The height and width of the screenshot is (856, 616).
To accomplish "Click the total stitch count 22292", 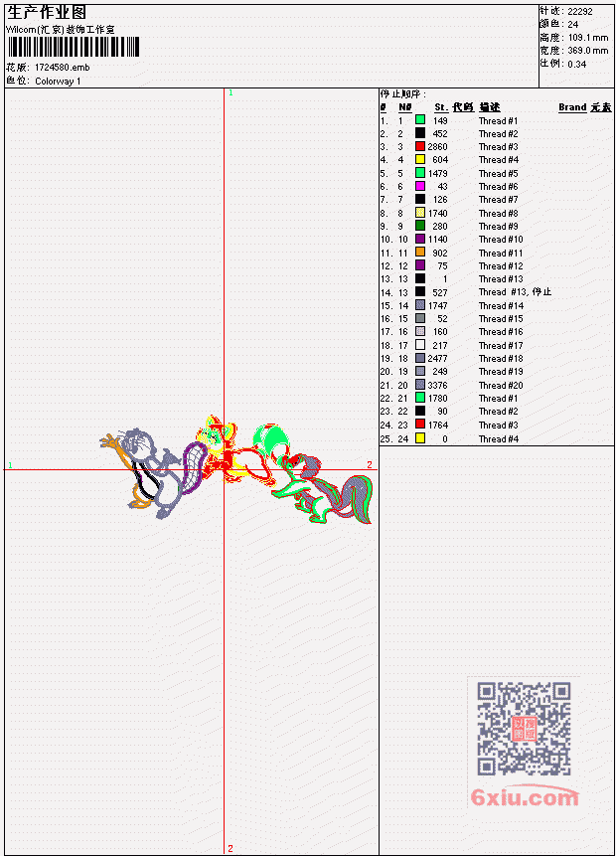I will 580,12.
